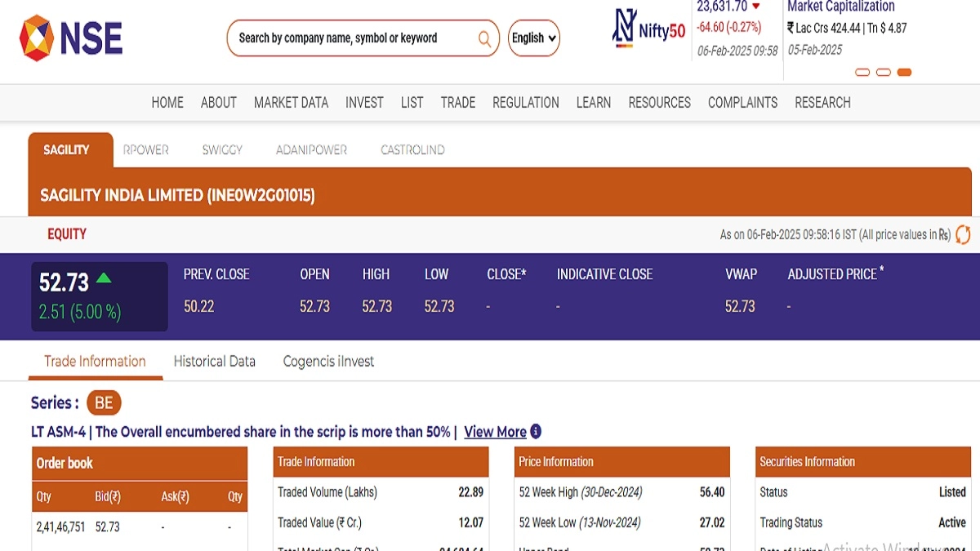Go to the RESEARCH menu item
Screen dimensions: 980x551
click(822, 103)
